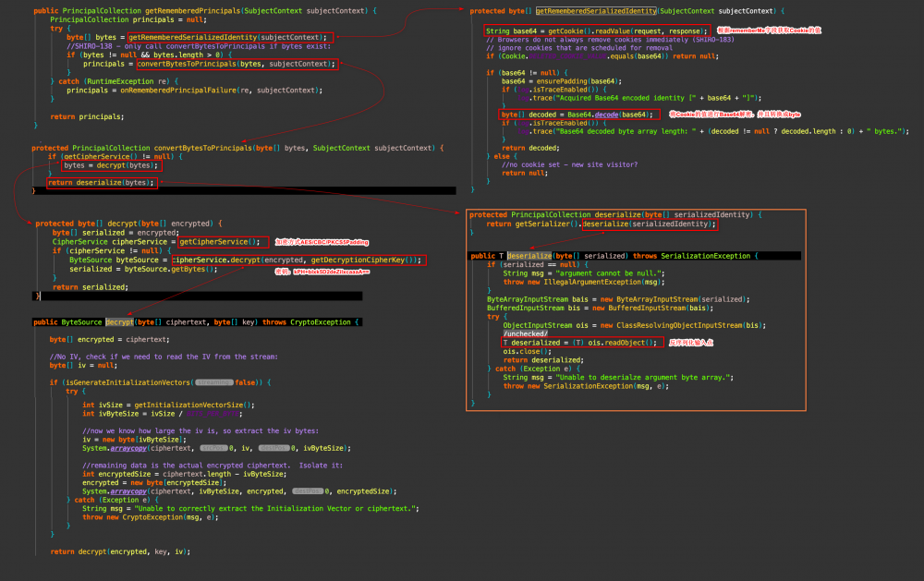Click the 'Base64 decoded byte array length' trace line

click(x=713, y=131)
